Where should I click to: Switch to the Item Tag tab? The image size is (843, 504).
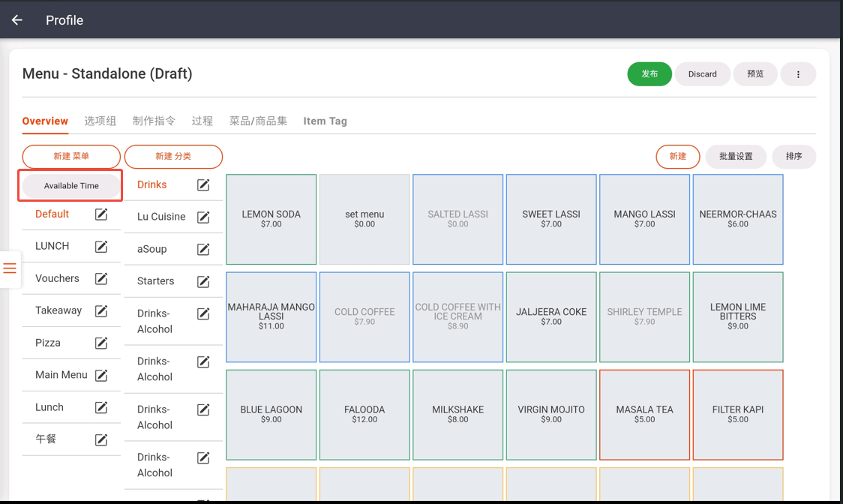[325, 121]
